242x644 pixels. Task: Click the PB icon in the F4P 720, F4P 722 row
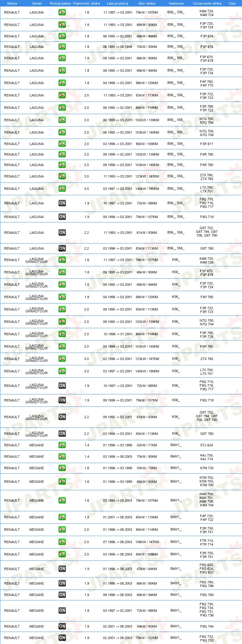point(62,517)
